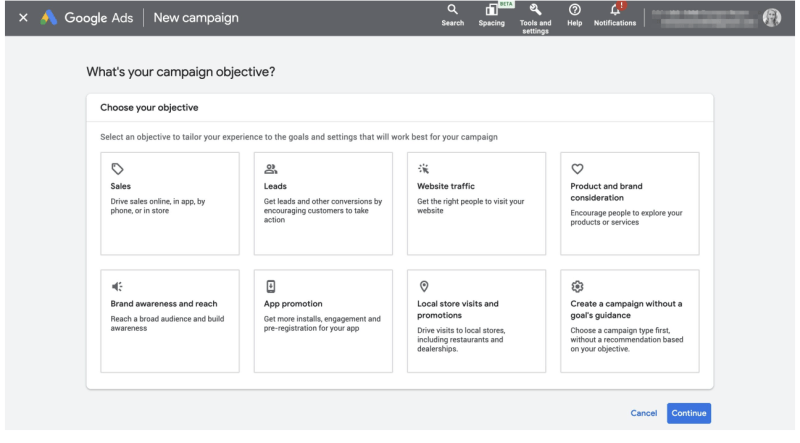The width and height of the screenshot is (800, 443).
Task: Choose the Leads objective card
Action: click(323, 203)
